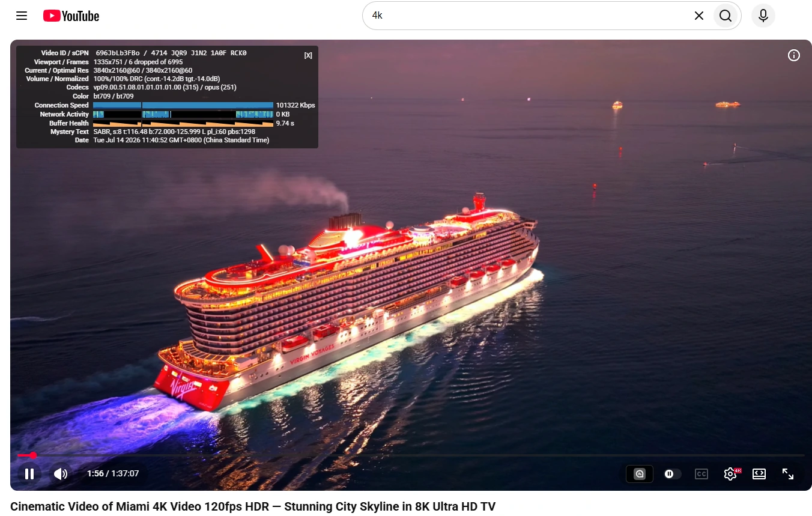Click the codecs value starting "vp09.00.51.08"
The height and width of the screenshot is (516, 812).
(x=165, y=87)
